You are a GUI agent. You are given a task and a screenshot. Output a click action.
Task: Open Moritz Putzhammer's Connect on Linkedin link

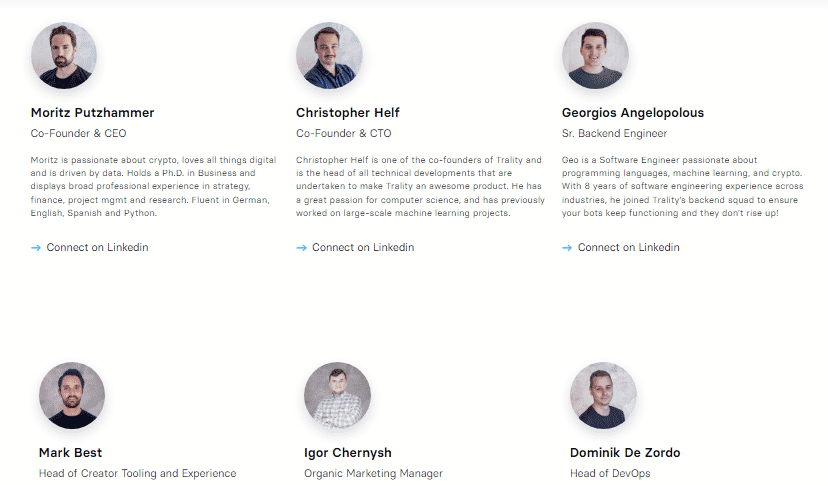click(x=97, y=247)
